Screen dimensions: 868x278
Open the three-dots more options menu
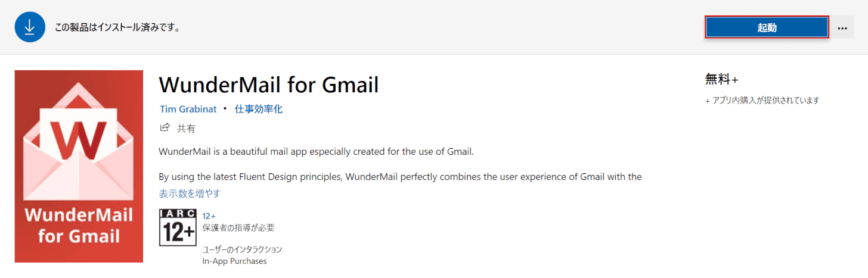pyautogui.click(x=842, y=27)
